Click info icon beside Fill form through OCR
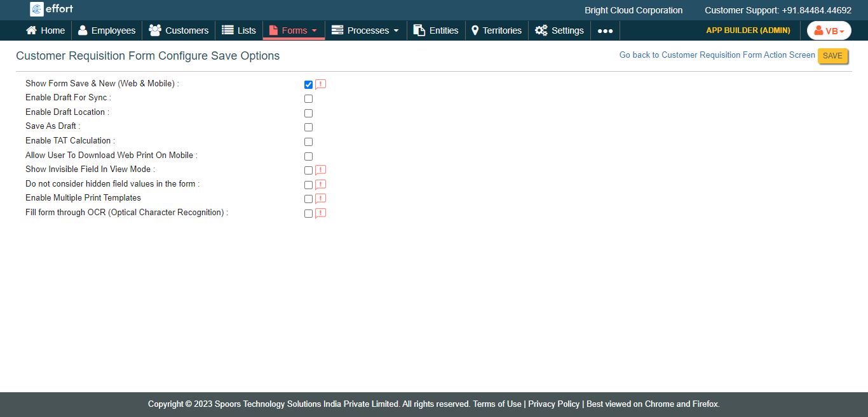 tap(320, 213)
